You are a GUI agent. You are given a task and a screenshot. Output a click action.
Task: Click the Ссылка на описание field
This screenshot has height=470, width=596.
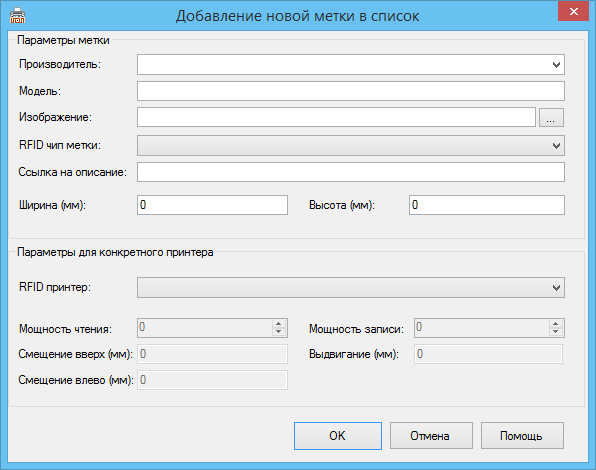coord(351,172)
